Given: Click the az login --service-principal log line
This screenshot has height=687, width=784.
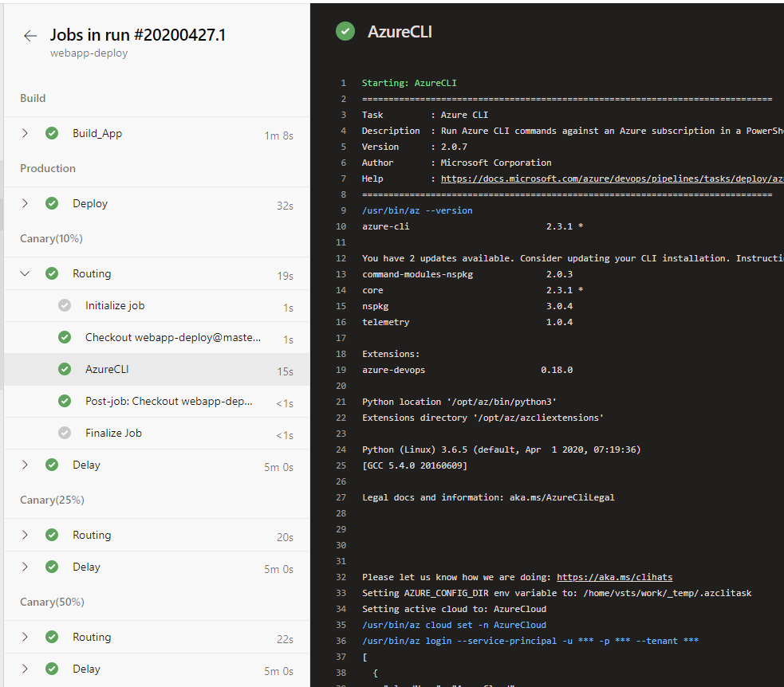Looking at the screenshot, I should [530, 641].
